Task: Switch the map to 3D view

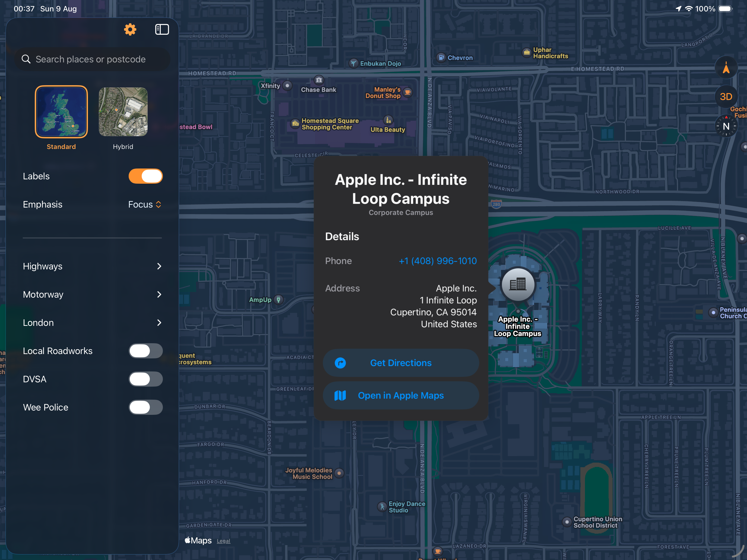Action: pyautogui.click(x=726, y=97)
